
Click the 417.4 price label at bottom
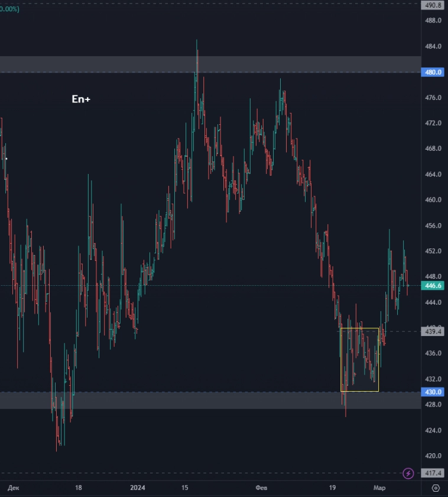click(433, 473)
